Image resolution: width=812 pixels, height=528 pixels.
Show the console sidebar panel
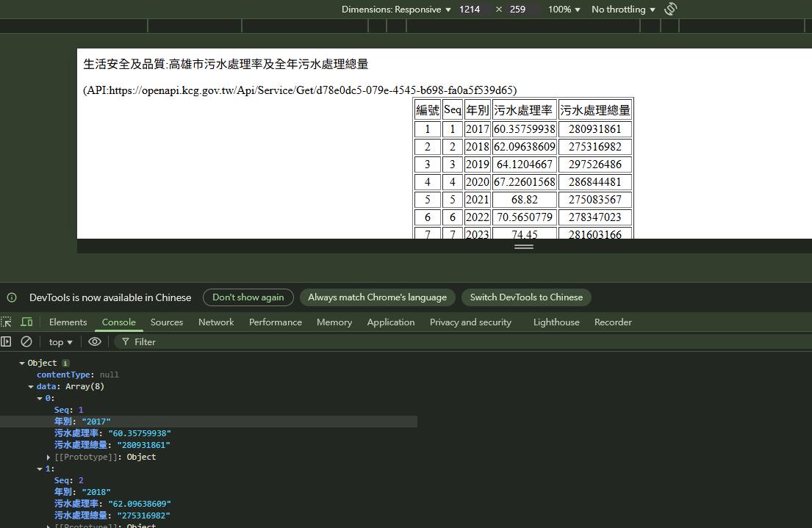pos(6,341)
